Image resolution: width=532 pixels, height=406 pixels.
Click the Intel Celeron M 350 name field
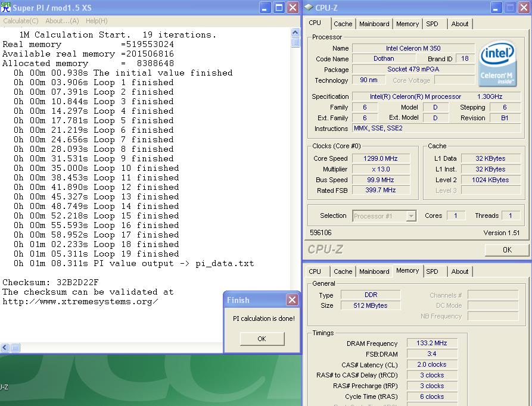(x=413, y=48)
